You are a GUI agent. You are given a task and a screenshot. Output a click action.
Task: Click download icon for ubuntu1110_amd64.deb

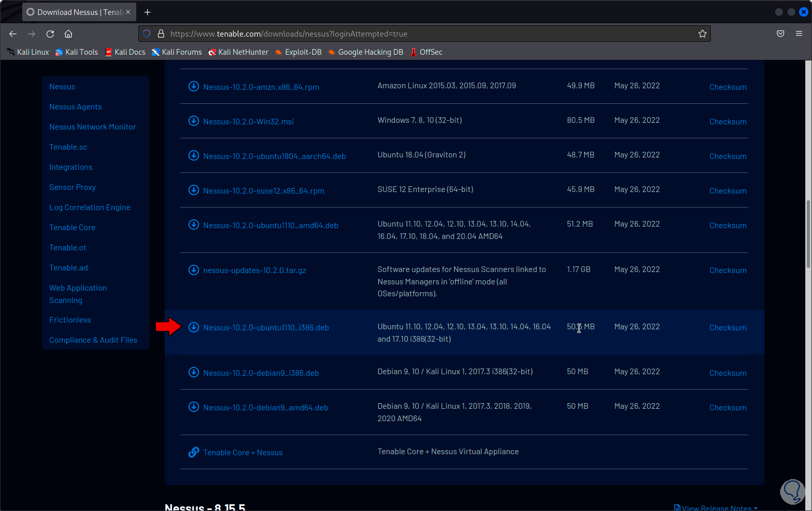coord(194,225)
